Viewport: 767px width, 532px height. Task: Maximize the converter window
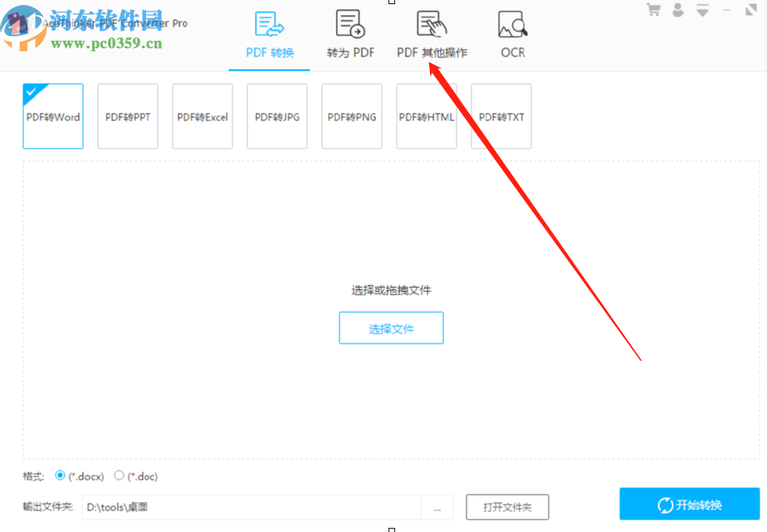tap(751, 10)
